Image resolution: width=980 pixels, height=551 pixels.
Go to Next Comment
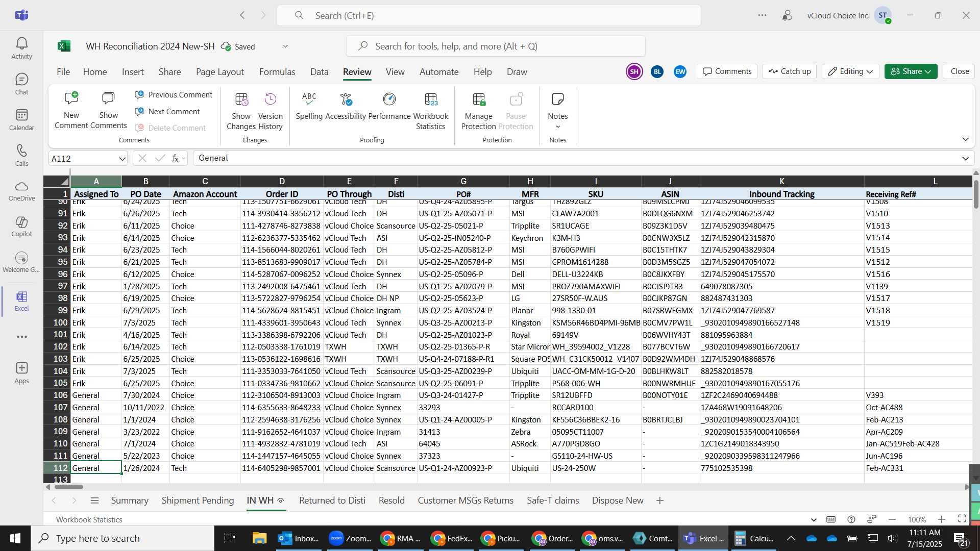pos(167,112)
